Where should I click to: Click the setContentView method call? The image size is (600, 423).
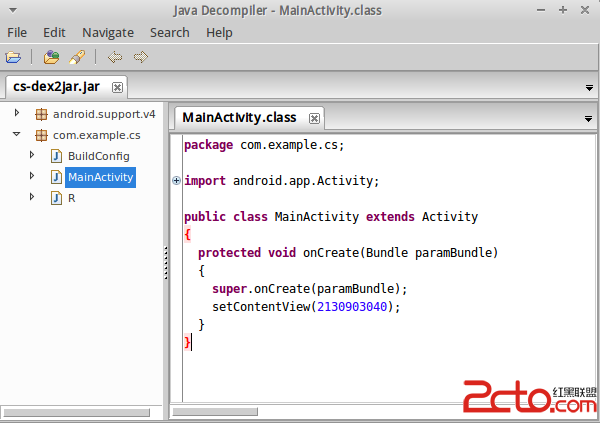(261, 307)
